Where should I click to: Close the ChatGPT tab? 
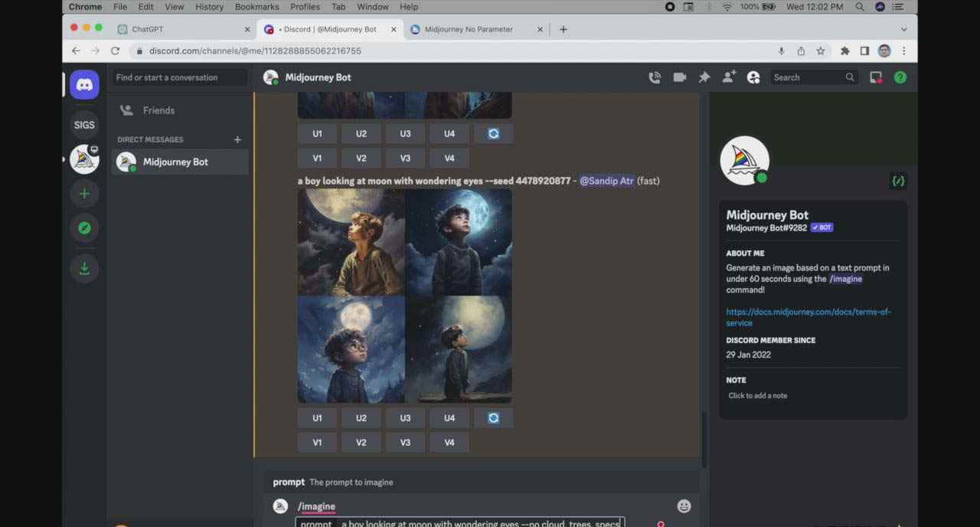click(x=247, y=29)
